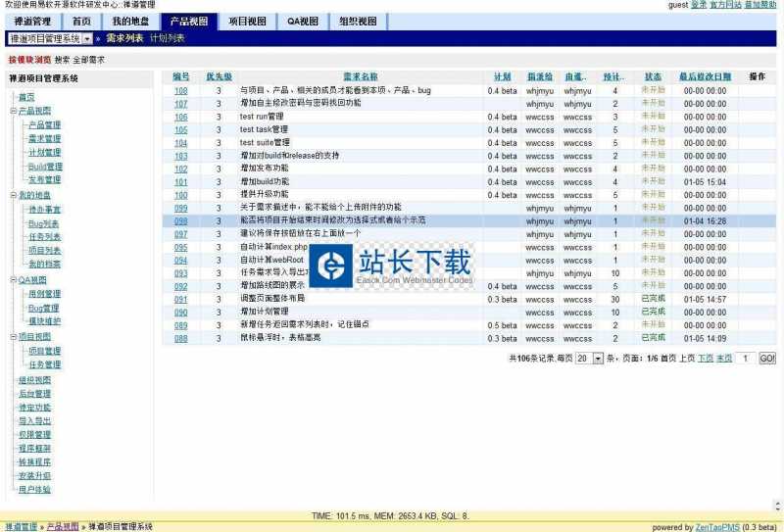Go to the 我的地盘 tab
This screenshot has height=532, width=784.
pyautogui.click(x=129, y=21)
